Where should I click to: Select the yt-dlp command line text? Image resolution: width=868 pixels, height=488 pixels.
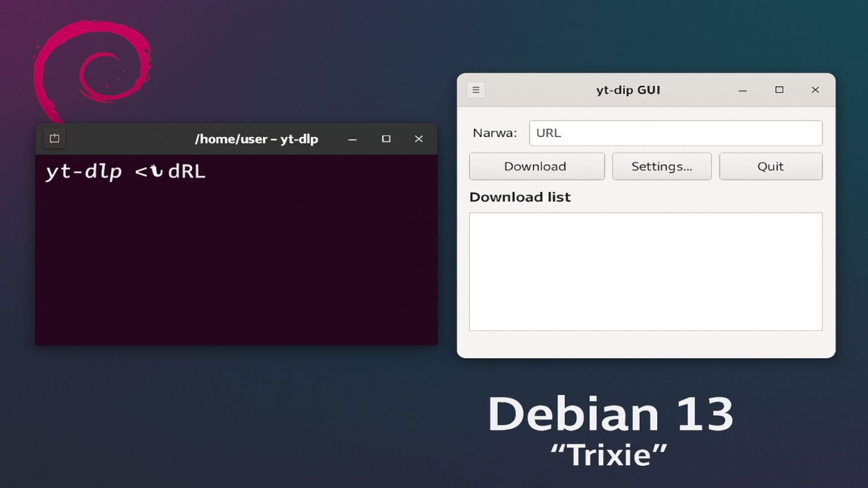[125, 171]
